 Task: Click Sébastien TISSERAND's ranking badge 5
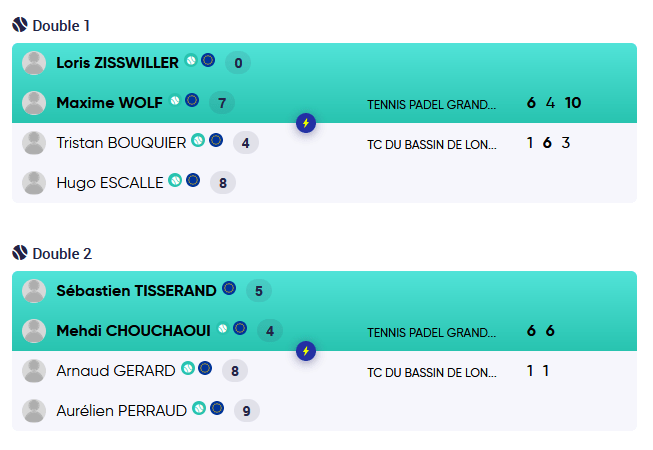tap(259, 291)
